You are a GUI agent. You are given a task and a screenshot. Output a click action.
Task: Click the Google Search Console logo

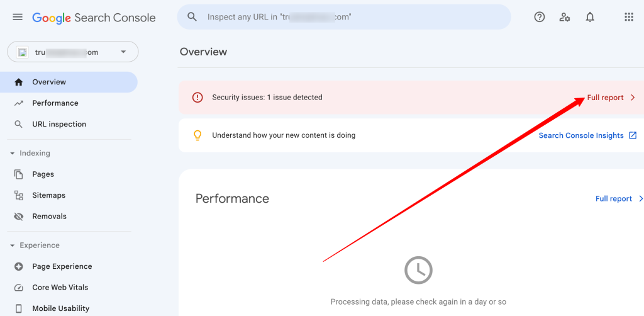[94, 18]
